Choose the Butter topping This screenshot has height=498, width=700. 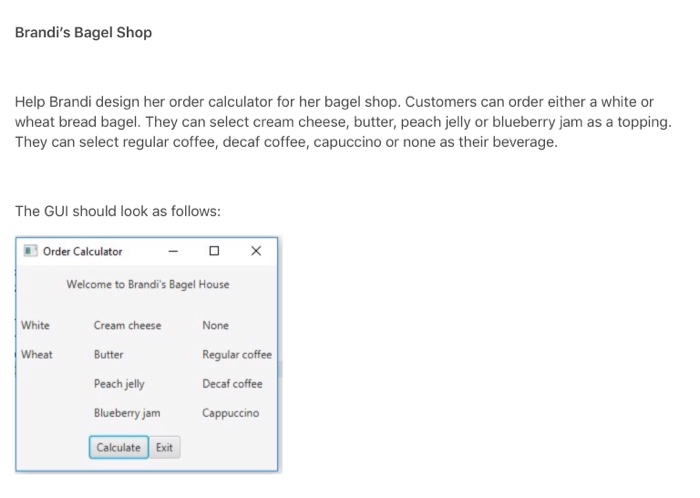[108, 354]
